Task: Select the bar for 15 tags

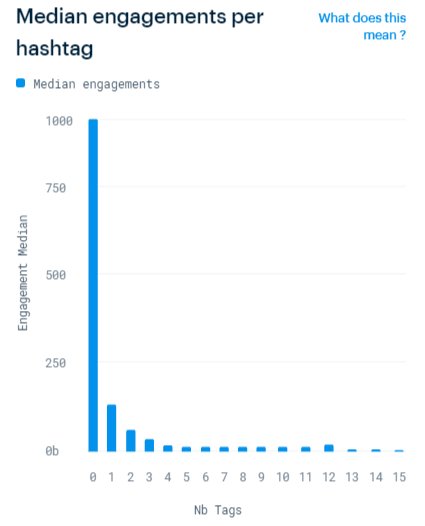Action: tap(399, 451)
